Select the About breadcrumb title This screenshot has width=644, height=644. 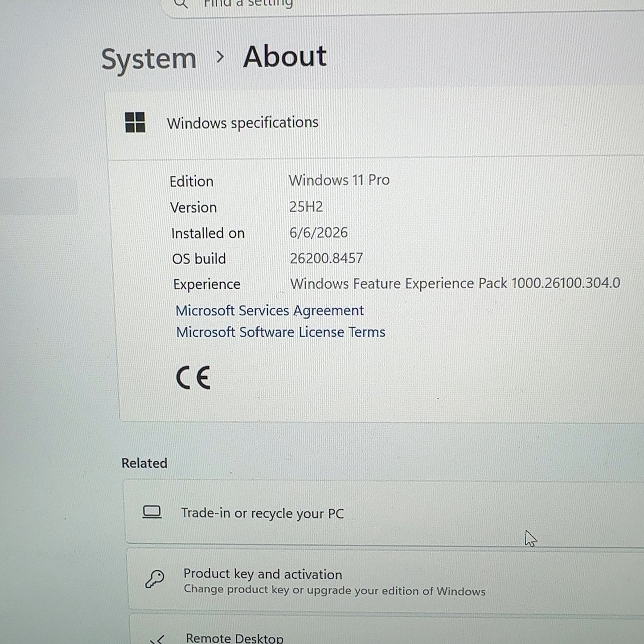pos(285,57)
